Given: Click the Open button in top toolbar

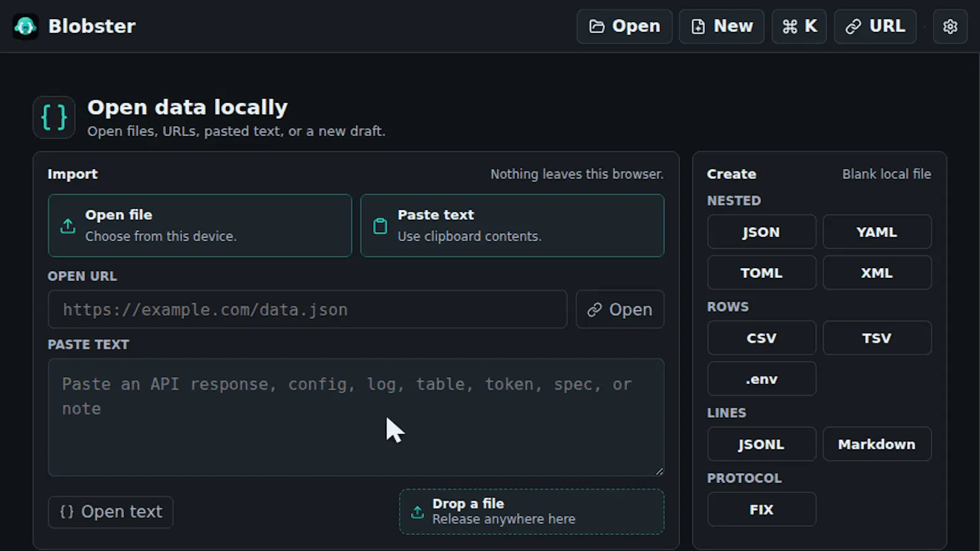Looking at the screenshot, I should [x=624, y=26].
